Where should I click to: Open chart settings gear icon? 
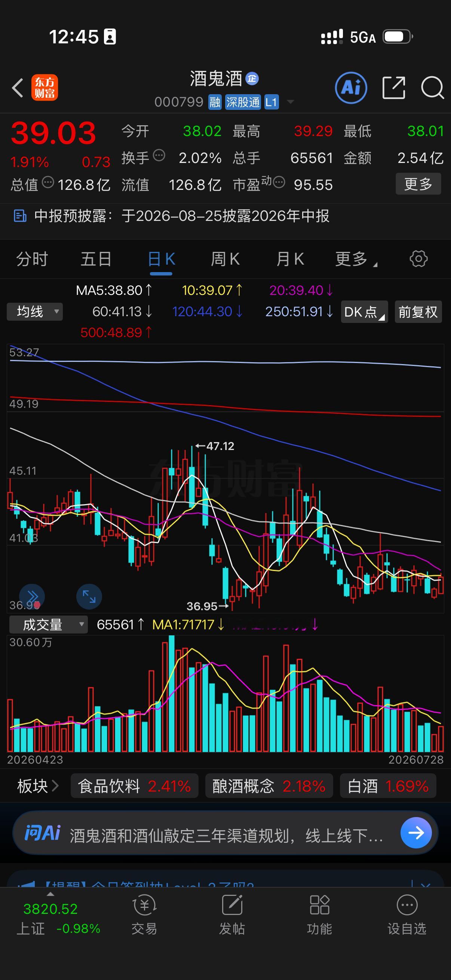[x=418, y=259]
